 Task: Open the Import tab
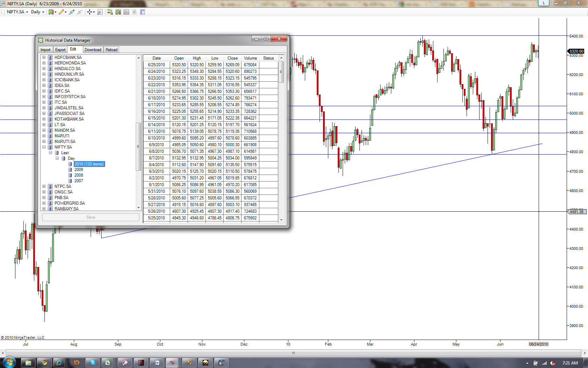coord(45,50)
